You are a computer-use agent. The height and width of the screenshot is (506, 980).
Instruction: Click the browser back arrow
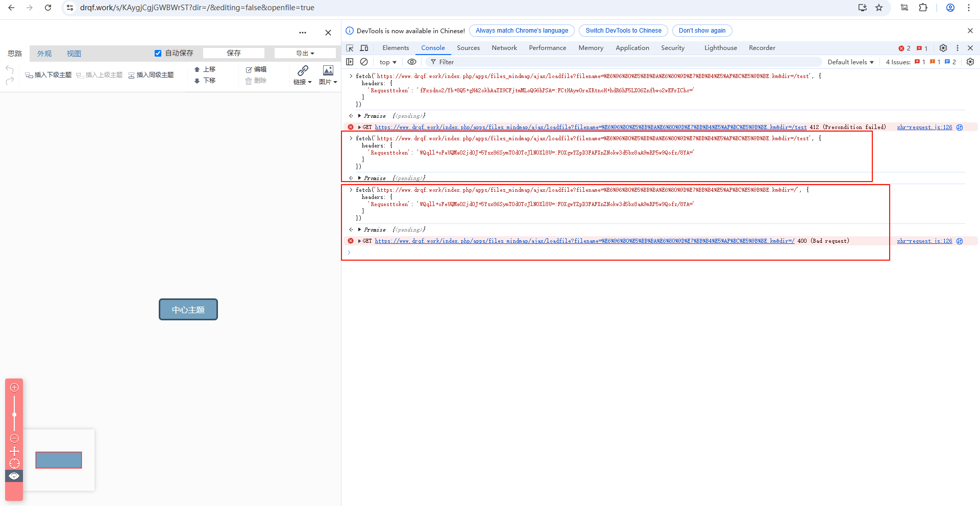11,8
